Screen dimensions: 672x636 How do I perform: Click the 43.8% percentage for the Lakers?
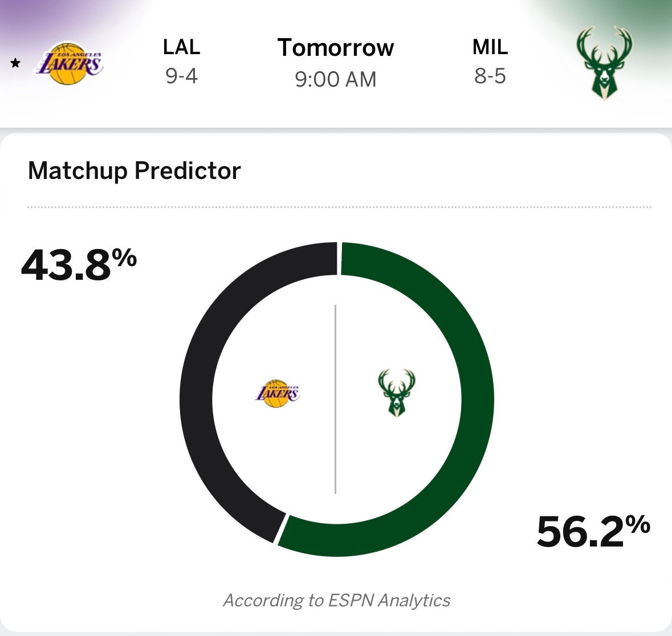[80, 264]
